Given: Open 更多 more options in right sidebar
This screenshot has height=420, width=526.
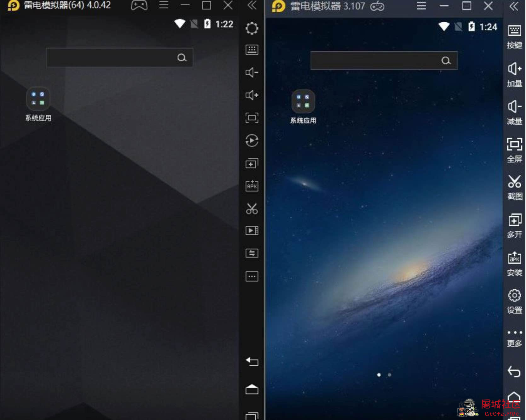Looking at the screenshot, I should (514, 339).
